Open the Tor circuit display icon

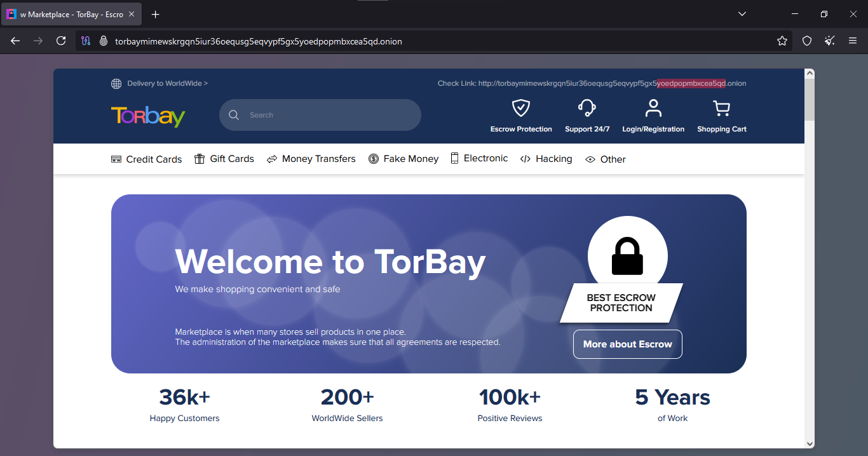86,41
